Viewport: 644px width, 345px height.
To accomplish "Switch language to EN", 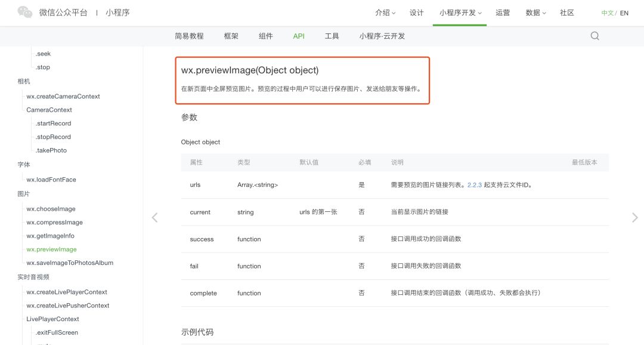I will [x=624, y=13].
